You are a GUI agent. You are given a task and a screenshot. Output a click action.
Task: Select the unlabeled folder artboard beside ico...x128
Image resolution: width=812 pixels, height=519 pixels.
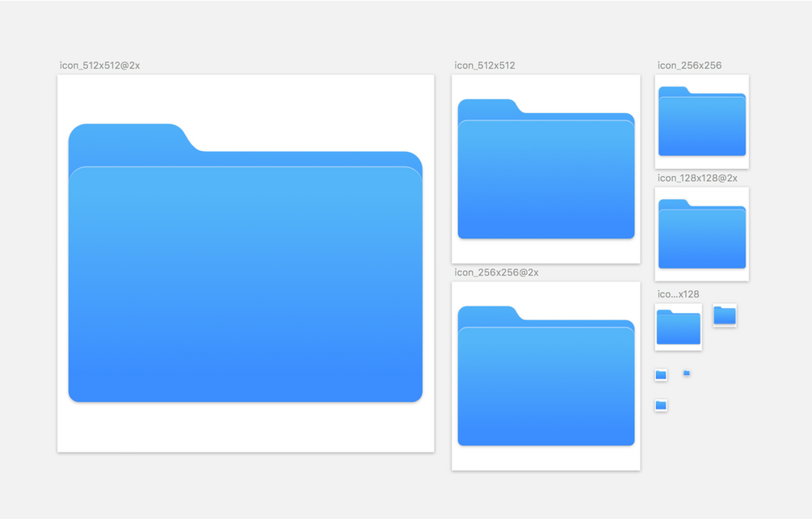pyautogui.click(x=725, y=315)
